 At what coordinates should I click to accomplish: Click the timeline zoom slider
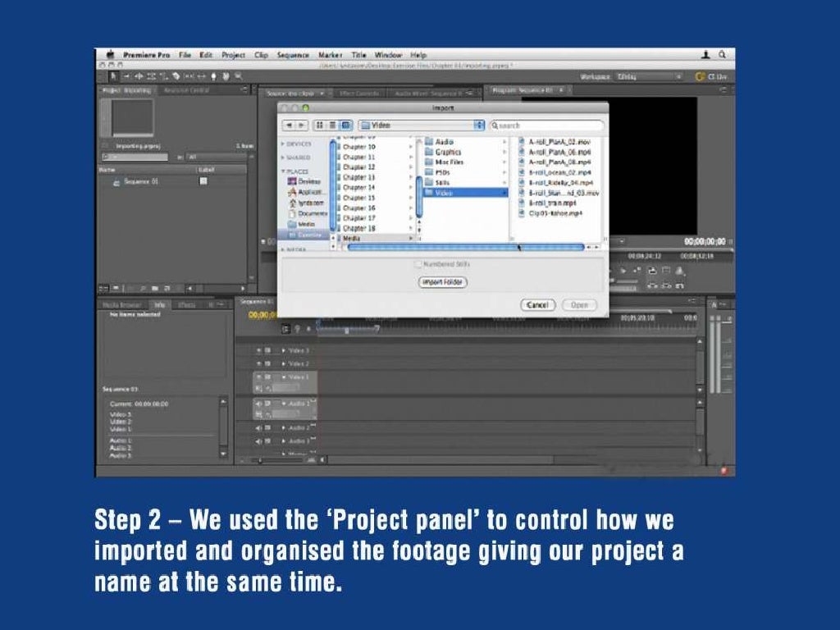tap(261, 460)
